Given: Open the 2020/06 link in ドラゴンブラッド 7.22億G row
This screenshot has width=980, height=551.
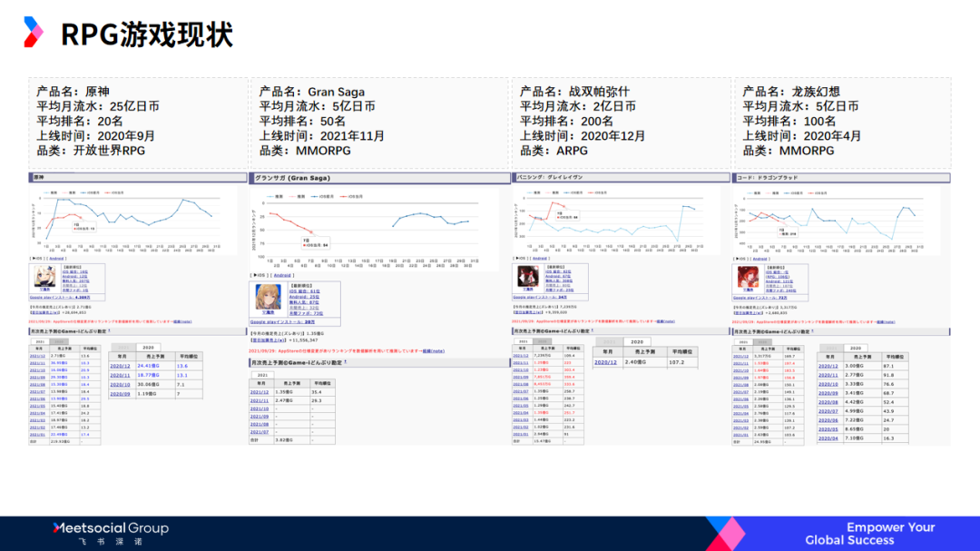Looking at the screenshot, I should tap(828, 420).
